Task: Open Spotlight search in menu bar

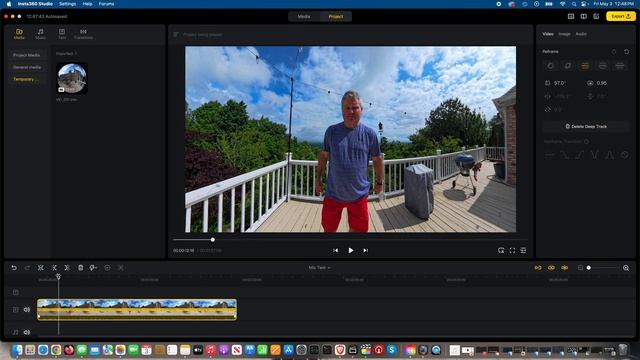Action: (574, 4)
